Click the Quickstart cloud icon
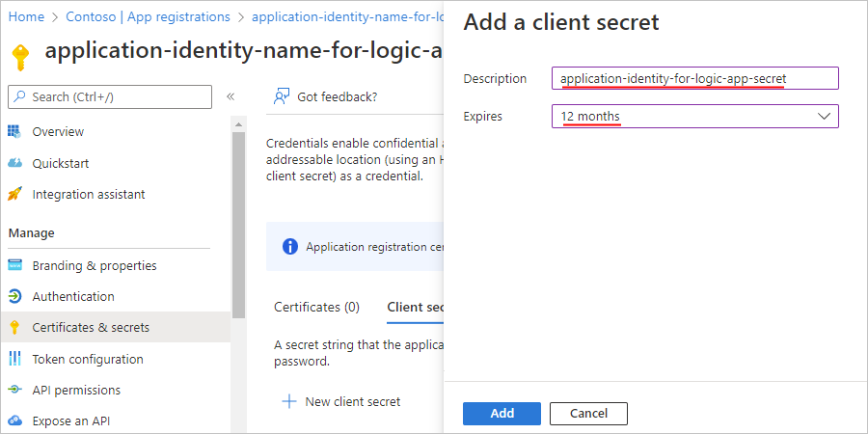 pyautogui.click(x=14, y=163)
